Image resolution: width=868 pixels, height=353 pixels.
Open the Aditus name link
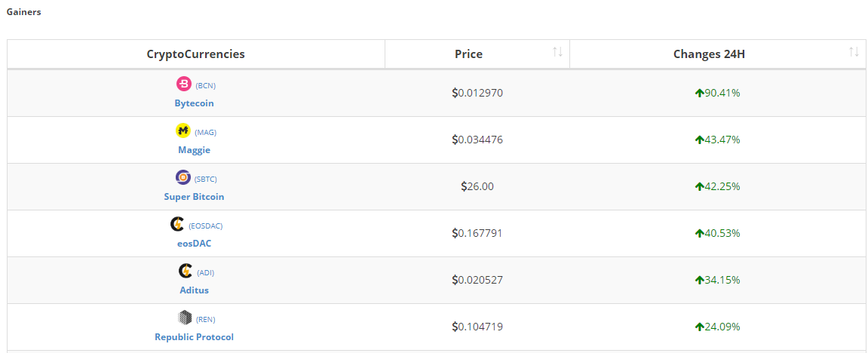194,290
